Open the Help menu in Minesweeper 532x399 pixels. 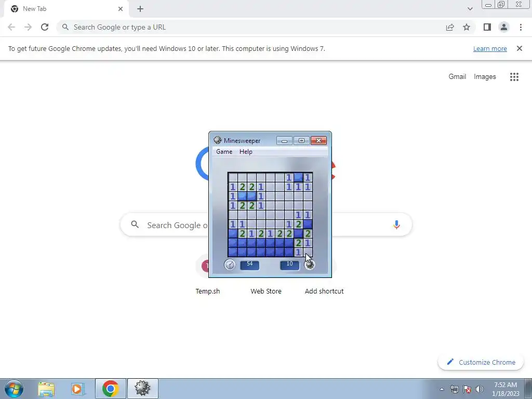pos(246,152)
